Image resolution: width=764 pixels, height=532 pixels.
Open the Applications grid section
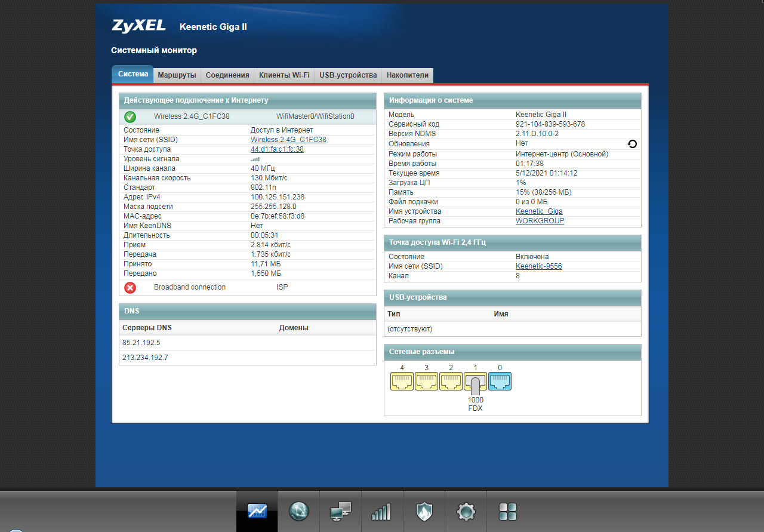click(x=507, y=511)
